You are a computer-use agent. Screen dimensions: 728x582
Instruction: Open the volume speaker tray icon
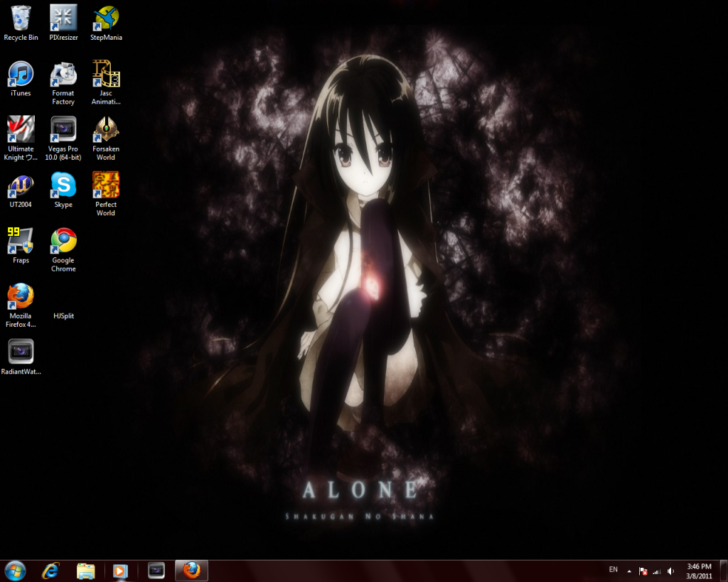(x=670, y=571)
